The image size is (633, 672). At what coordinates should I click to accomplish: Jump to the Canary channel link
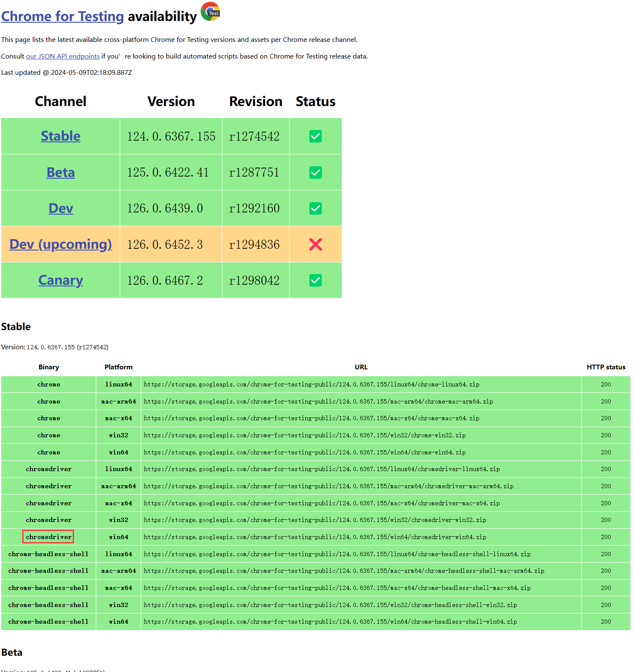pos(61,280)
